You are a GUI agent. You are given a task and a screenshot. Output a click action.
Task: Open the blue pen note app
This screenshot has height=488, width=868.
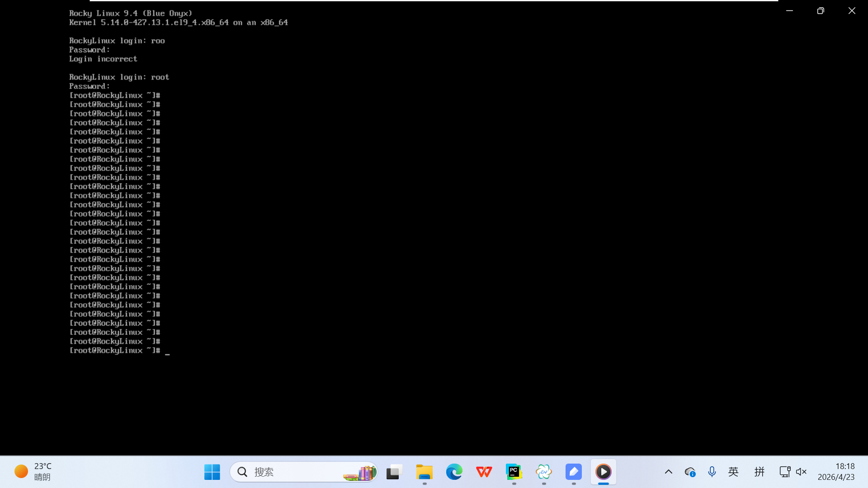tap(573, 472)
